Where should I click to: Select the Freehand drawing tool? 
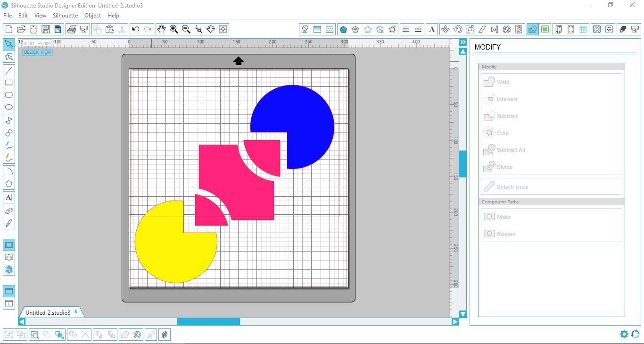click(x=8, y=145)
